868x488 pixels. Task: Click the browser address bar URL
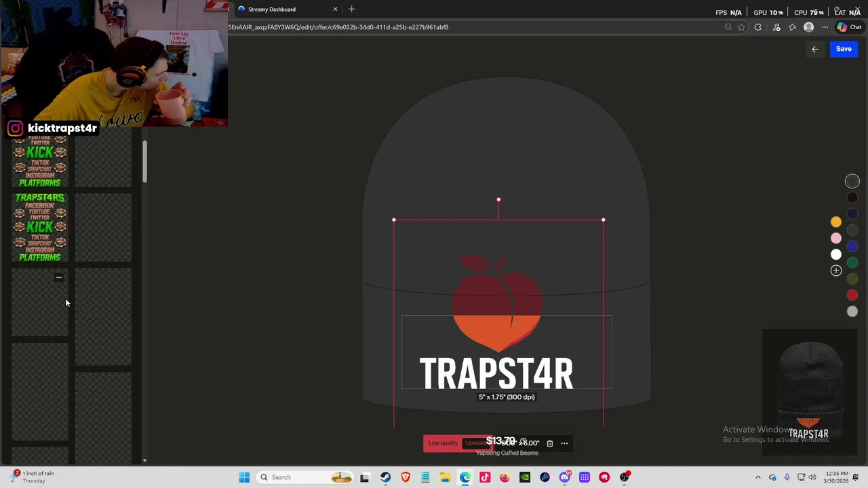click(338, 27)
